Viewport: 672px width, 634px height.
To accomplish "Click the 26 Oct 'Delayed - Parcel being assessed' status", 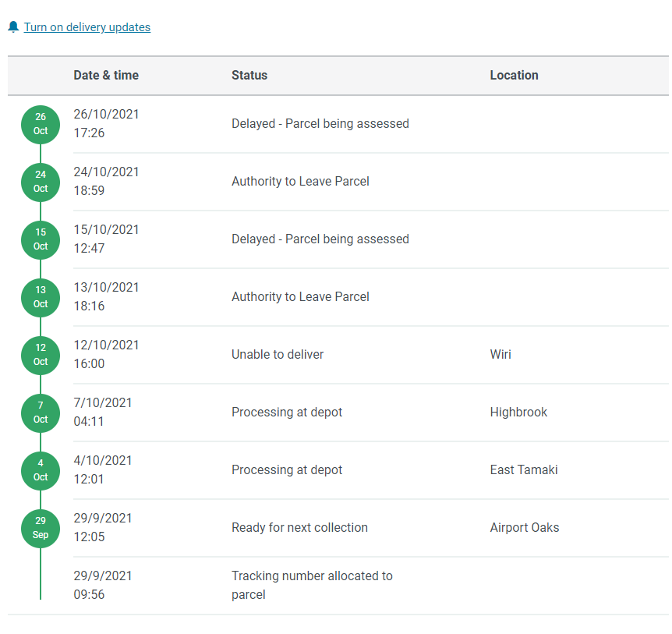I will (320, 124).
